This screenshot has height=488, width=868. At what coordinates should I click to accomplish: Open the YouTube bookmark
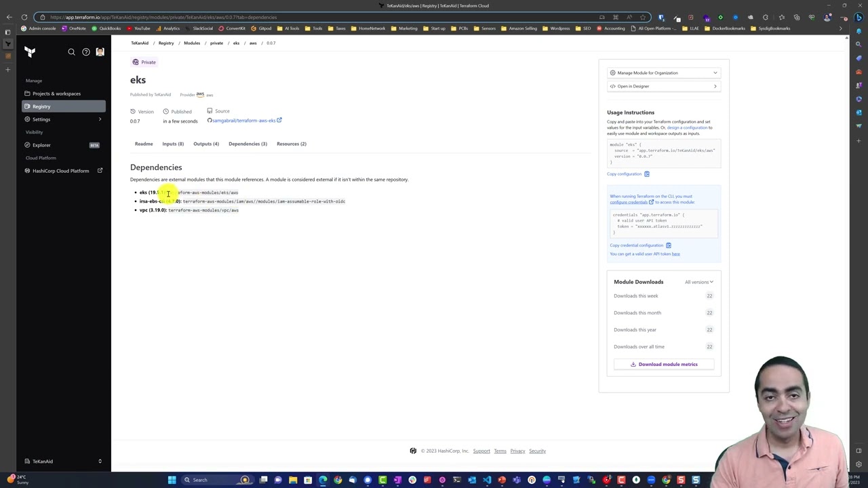(138, 28)
